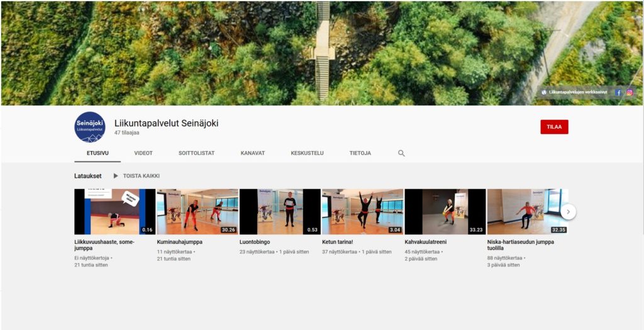
Task: Click the play triangle beside Toista kaikki
Action: point(116,176)
